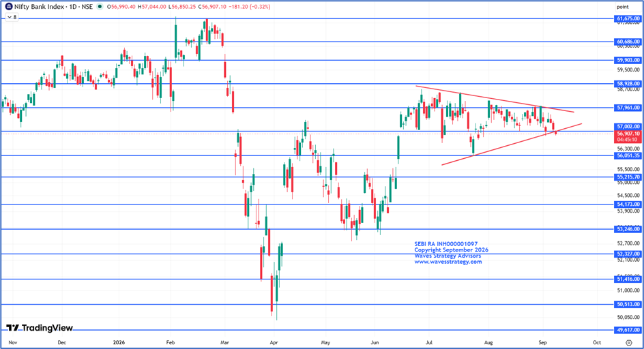Select the 56,051.35 price level label
644x349 pixels.
[x=628, y=155]
